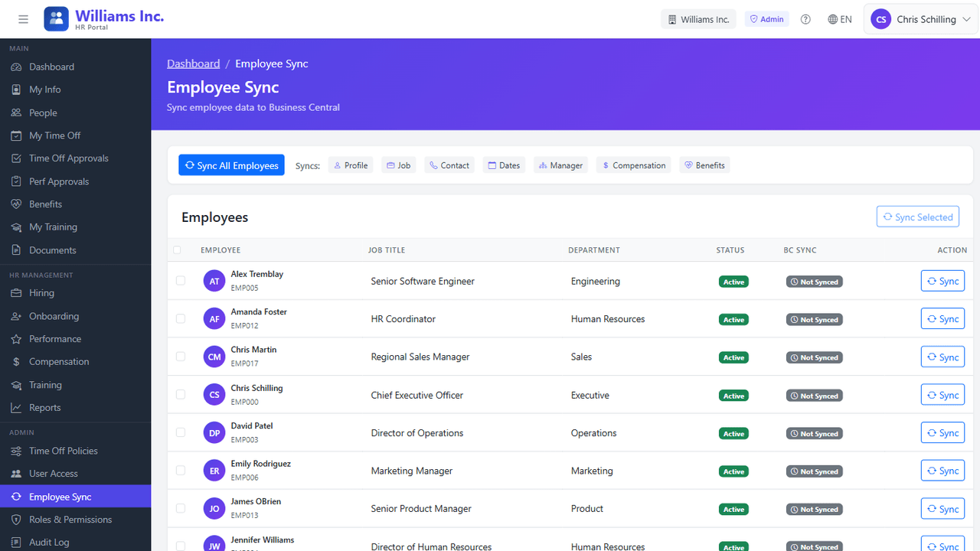Click the Training cap icon under HR Management

click(x=16, y=385)
